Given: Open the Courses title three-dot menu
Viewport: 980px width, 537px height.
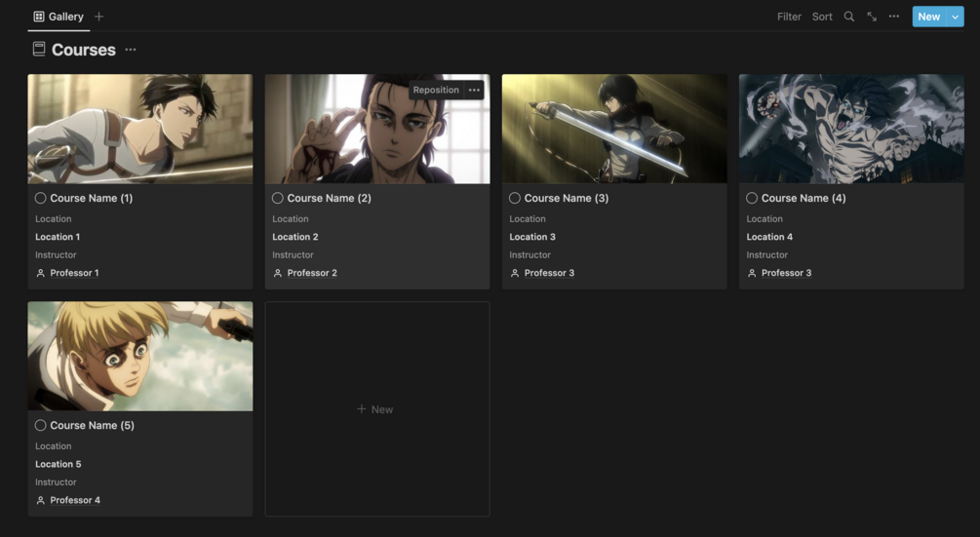Looking at the screenshot, I should 130,50.
